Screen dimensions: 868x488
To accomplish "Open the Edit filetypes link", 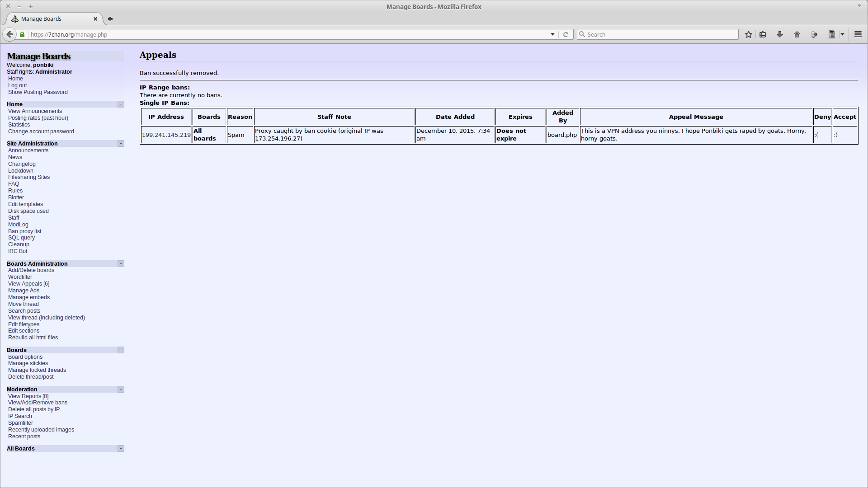I will (x=24, y=324).
